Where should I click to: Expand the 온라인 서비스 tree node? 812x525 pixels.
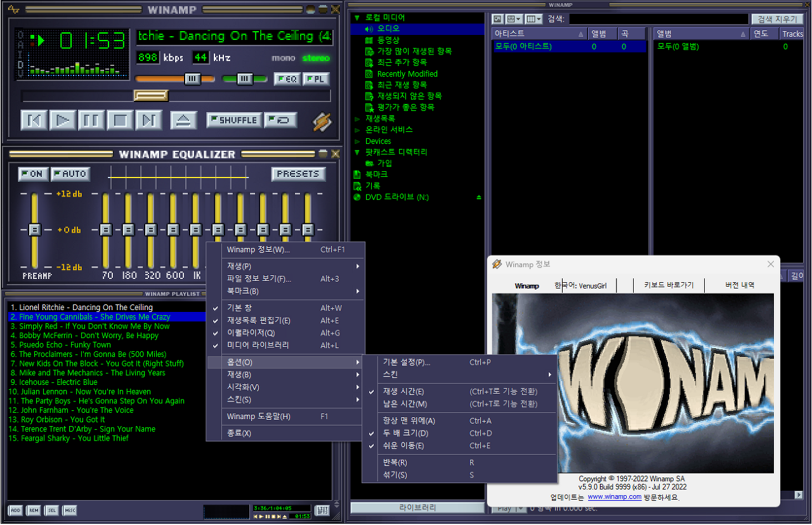click(357, 130)
